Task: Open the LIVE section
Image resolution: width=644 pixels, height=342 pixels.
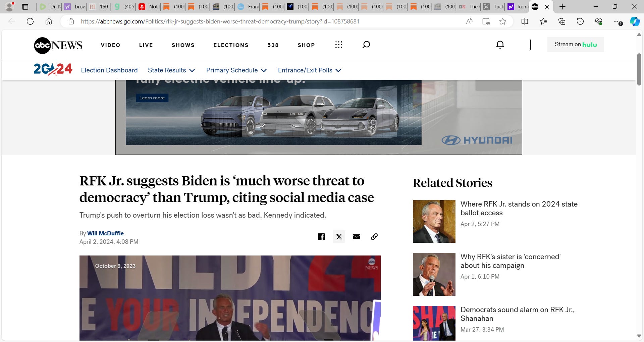Action: coord(146,45)
